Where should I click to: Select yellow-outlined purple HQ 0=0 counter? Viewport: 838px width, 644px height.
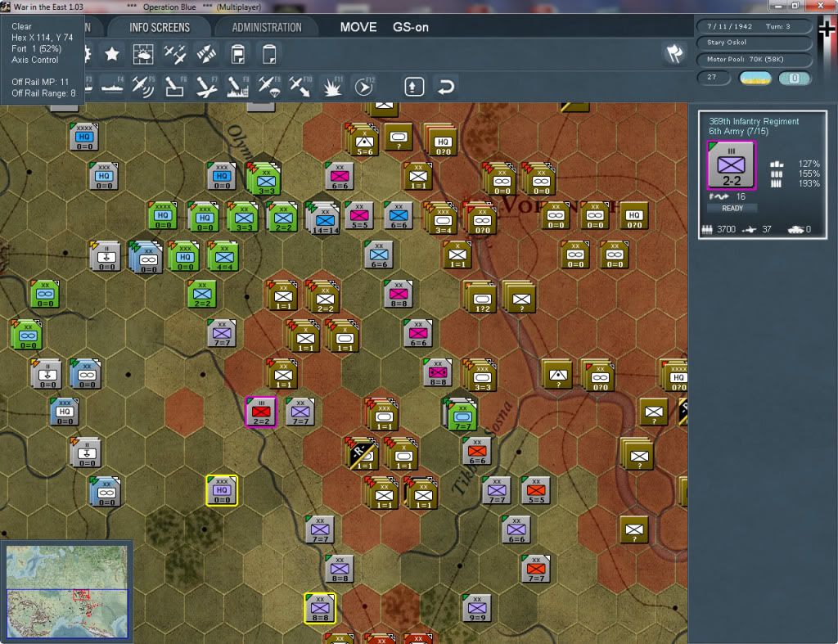coord(222,491)
